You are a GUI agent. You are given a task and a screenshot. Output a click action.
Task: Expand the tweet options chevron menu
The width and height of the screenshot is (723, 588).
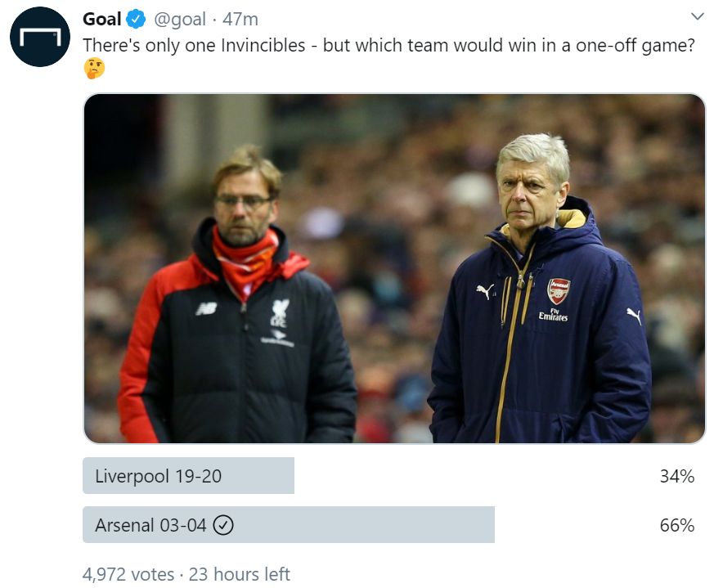pyautogui.click(x=697, y=16)
